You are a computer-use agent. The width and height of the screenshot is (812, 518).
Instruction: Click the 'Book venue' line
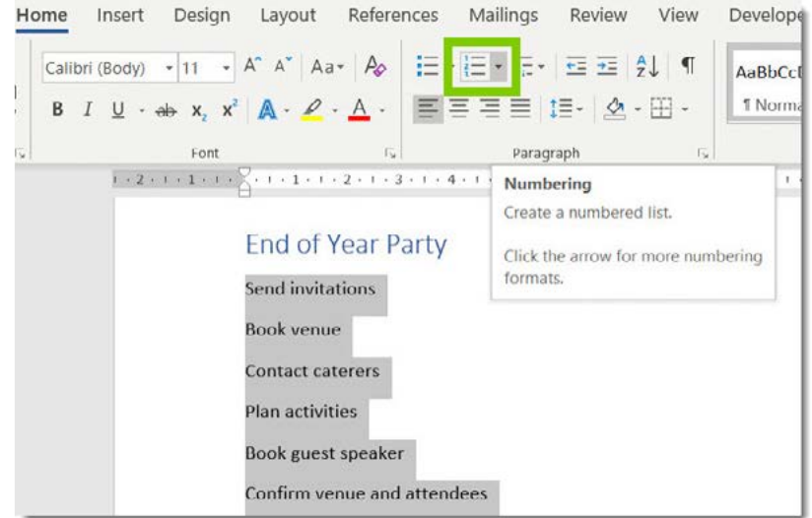(x=293, y=329)
